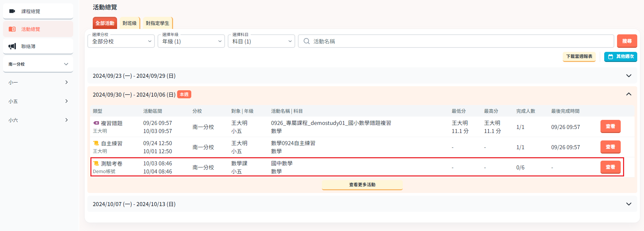
Task: Click the 複習錯題 type label
Action: point(112,123)
